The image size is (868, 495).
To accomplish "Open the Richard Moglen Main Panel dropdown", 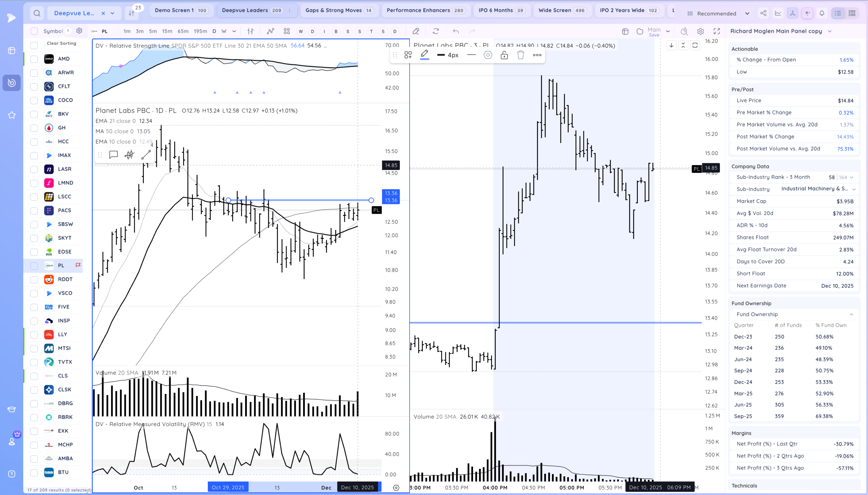I will [x=830, y=31].
